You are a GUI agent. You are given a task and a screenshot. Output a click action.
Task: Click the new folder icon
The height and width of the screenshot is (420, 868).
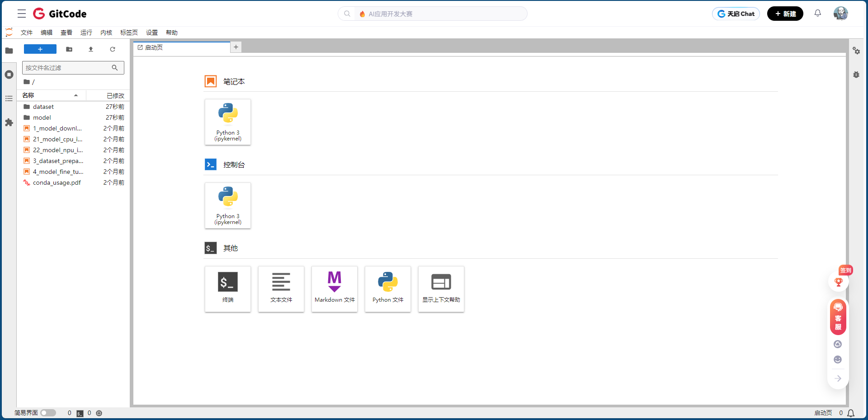click(x=69, y=49)
